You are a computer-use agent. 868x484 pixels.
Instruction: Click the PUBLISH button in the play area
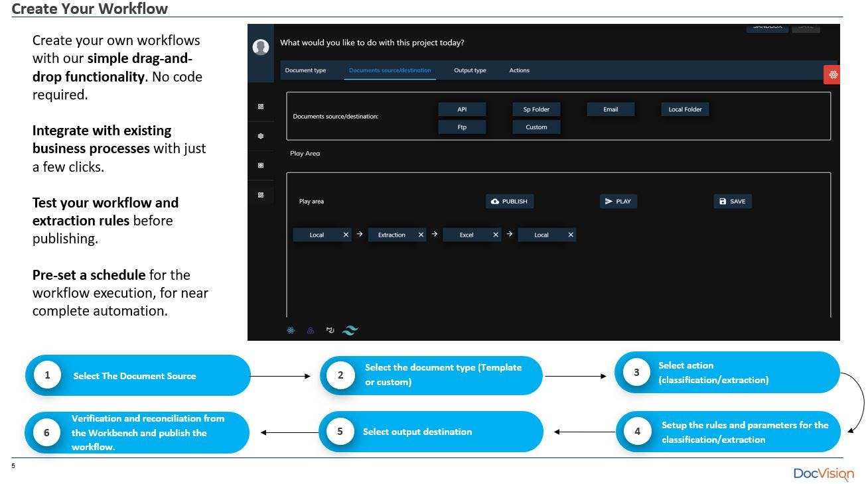pos(510,201)
